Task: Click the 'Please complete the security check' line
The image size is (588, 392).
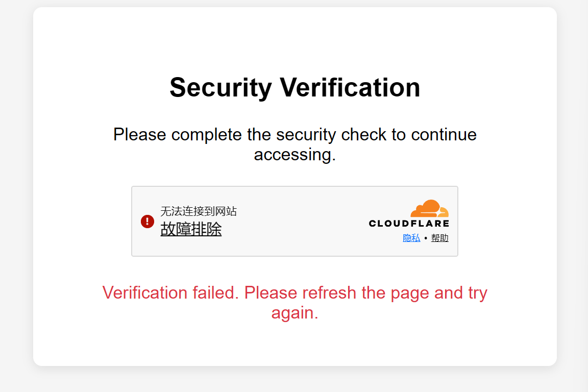Action: click(x=295, y=135)
